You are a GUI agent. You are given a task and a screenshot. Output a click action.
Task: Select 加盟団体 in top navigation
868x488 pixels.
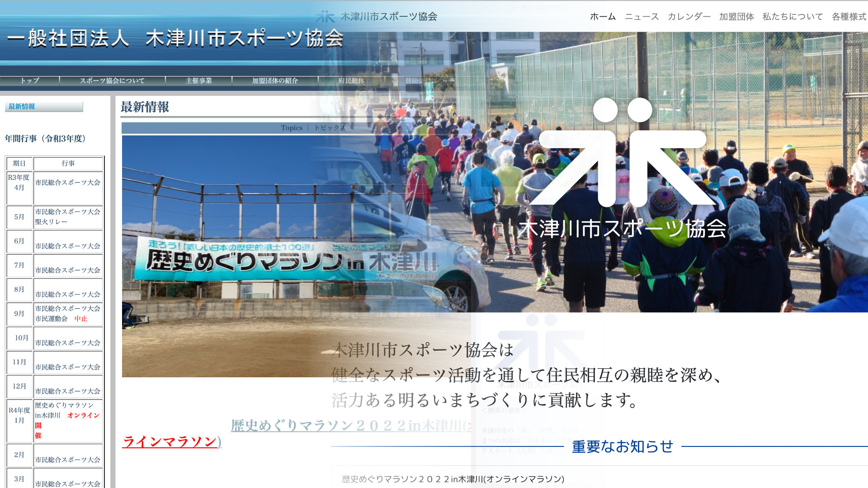point(736,17)
